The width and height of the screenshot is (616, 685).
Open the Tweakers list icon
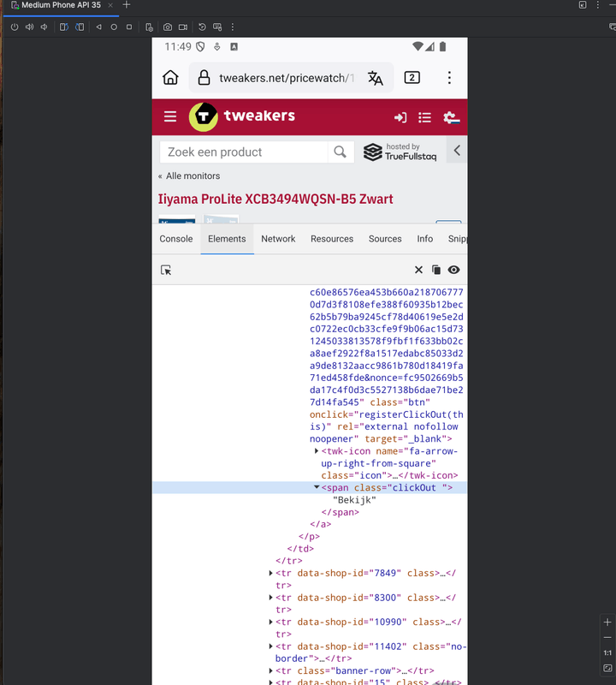click(x=424, y=117)
